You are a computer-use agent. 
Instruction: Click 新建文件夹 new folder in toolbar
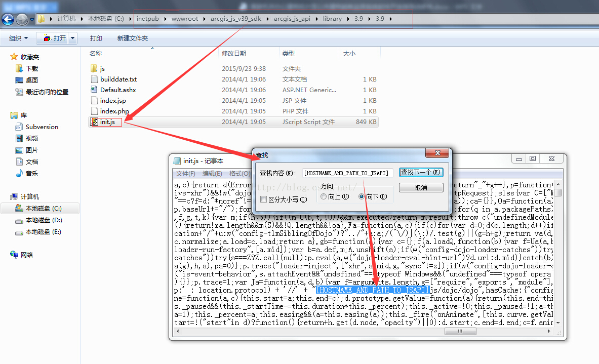[133, 38]
